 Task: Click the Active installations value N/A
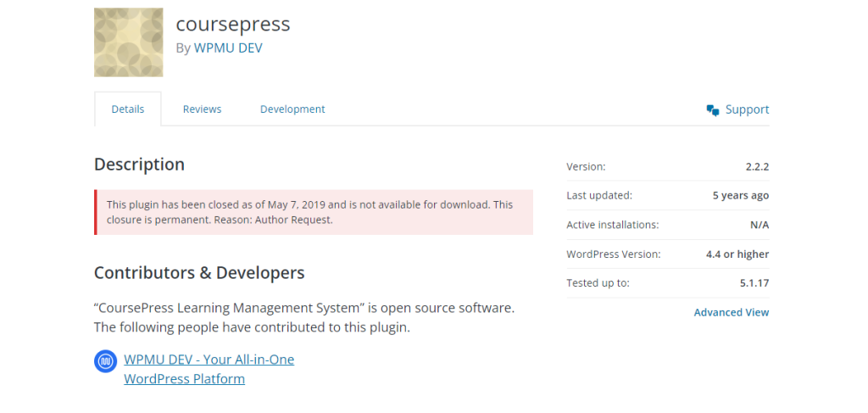coord(759,225)
